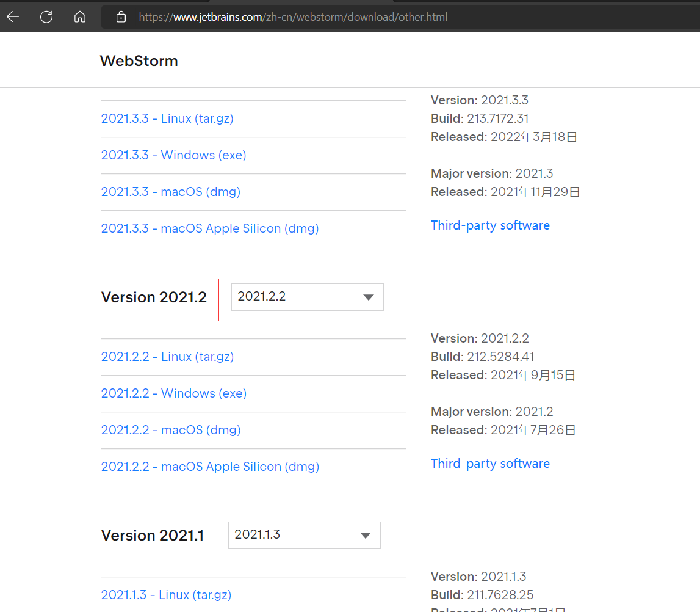Select the Version: 2021.1.3 info line
Viewport: 700px width, 612px height.
click(478, 576)
